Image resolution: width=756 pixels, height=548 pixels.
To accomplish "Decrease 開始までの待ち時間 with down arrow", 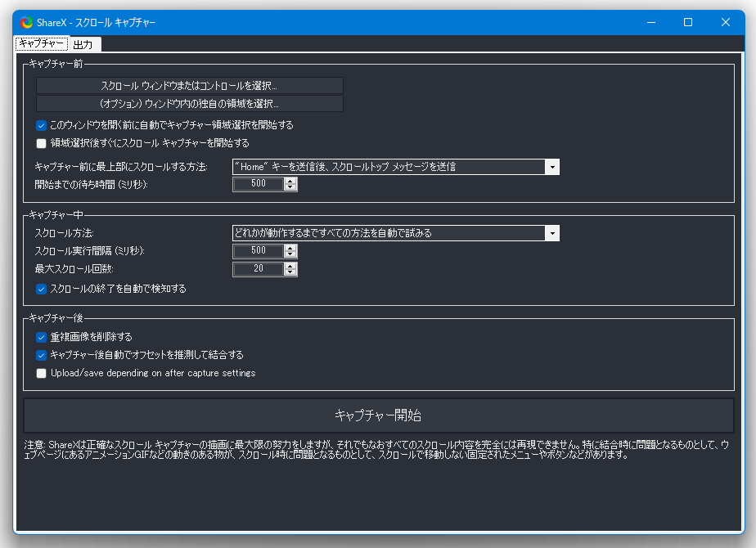I will coord(290,187).
